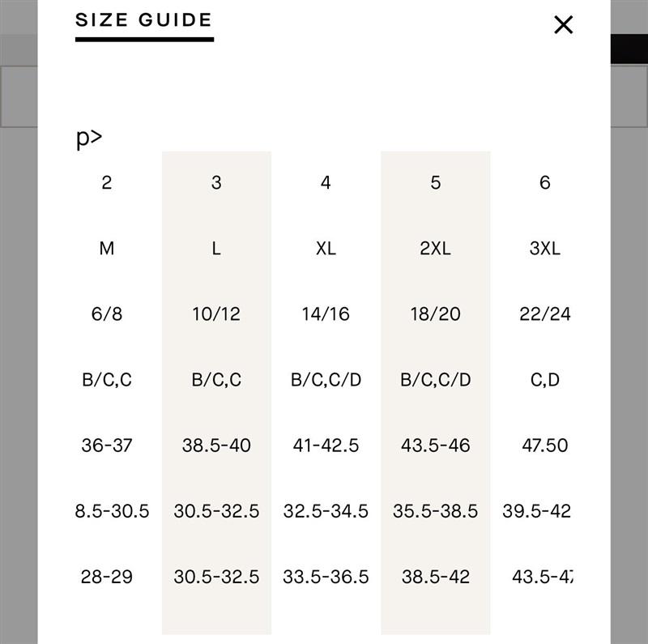Screen dimensions: 648x644
Task: Select the size 6 column header
Action: pos(544,183)
